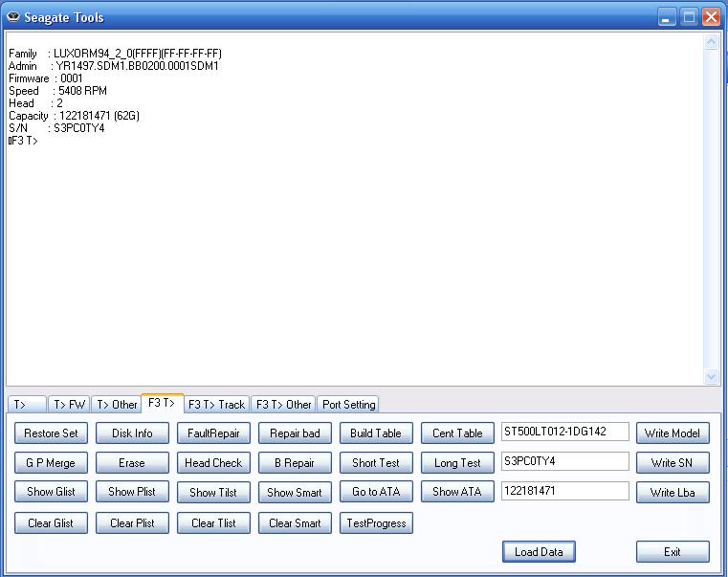
Task: Minimize the Seagate Tools window
Action: (667, 17)
